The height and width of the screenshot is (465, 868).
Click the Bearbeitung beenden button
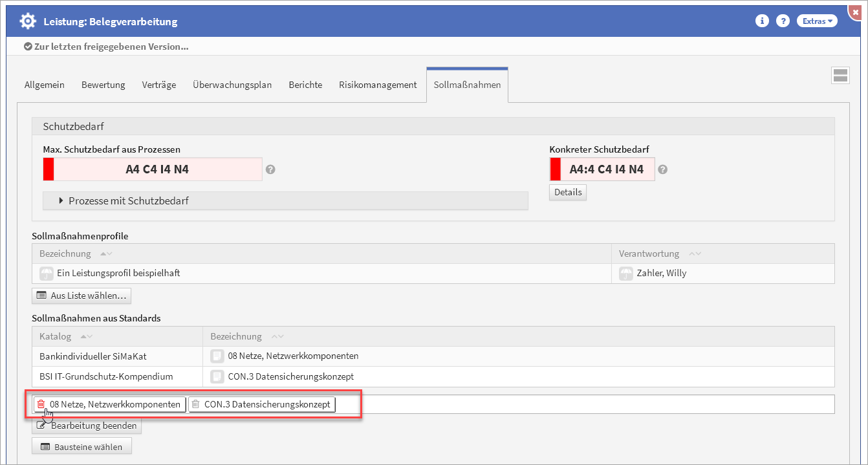tap(87, 426)
